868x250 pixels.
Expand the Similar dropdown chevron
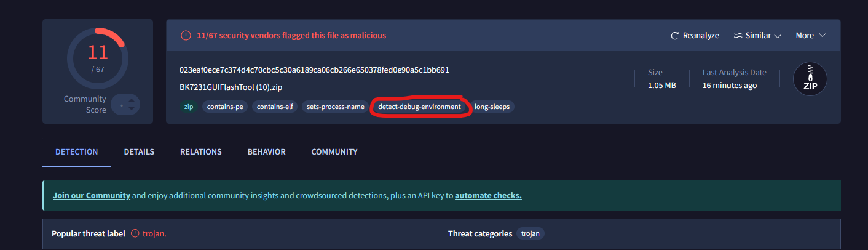(778, 36)
